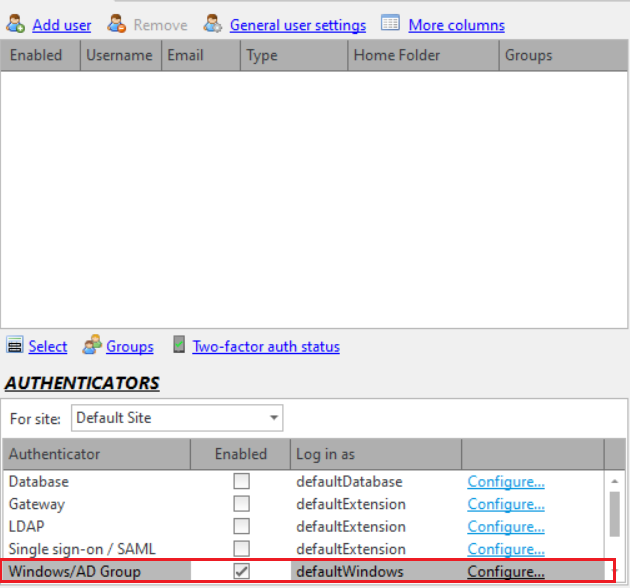This screenshot has height=588, width=630.
Task: Open Configure link for Database authenticator
Action: point(506,482)
